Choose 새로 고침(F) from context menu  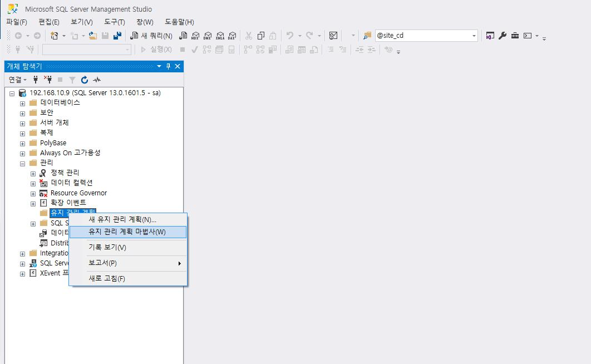pyautogui.click(x=128, y=278)
